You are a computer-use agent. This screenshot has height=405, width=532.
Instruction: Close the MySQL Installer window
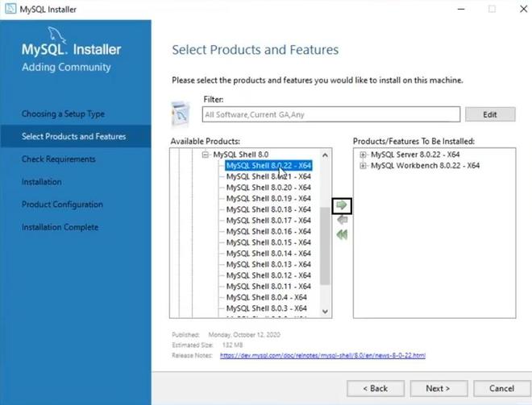pos(523,9)
